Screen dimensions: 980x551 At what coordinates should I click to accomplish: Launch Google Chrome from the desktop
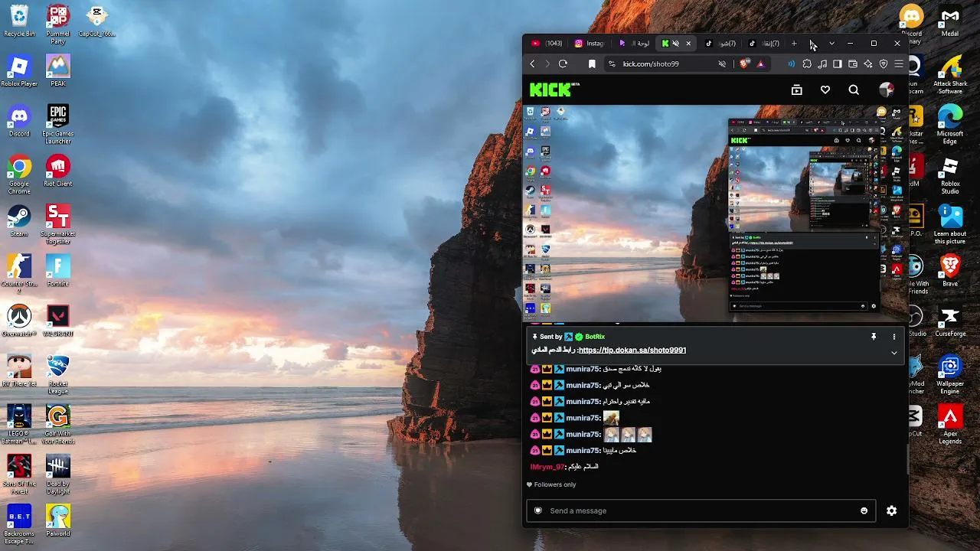[19, 174]
